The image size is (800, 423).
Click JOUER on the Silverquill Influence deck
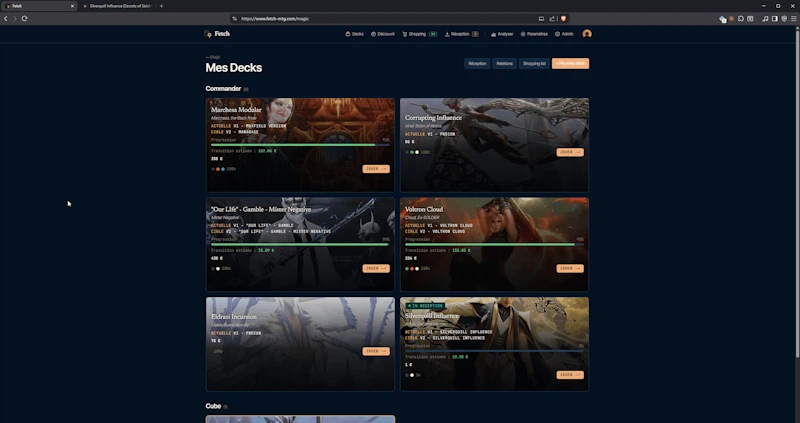[570, 375]
